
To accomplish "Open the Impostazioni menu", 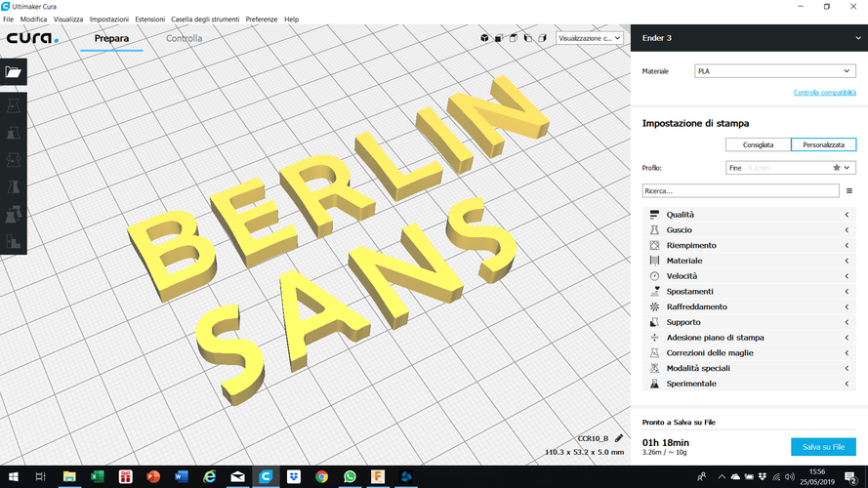I will [109, 20].
